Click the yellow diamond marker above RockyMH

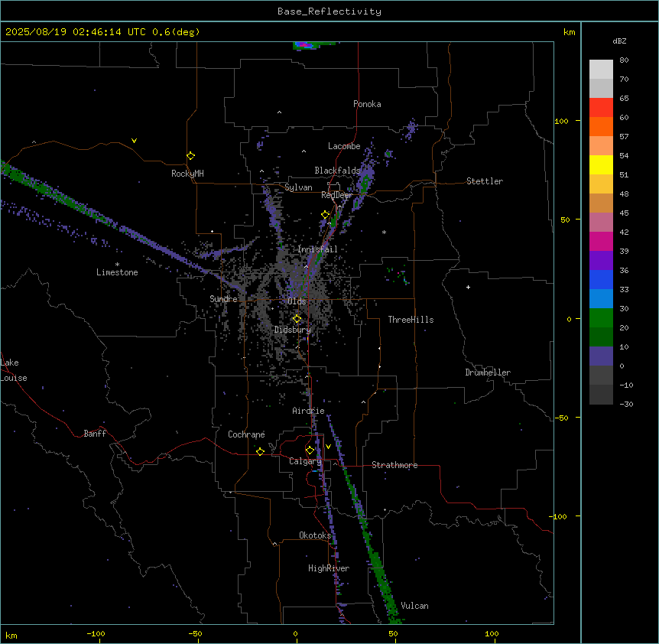tap(190, 156)
